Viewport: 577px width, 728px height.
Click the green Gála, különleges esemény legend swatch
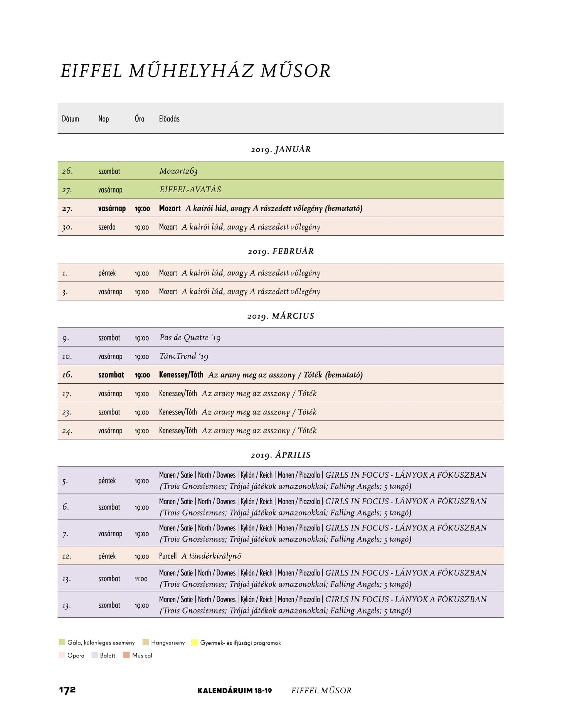(62, 642)
